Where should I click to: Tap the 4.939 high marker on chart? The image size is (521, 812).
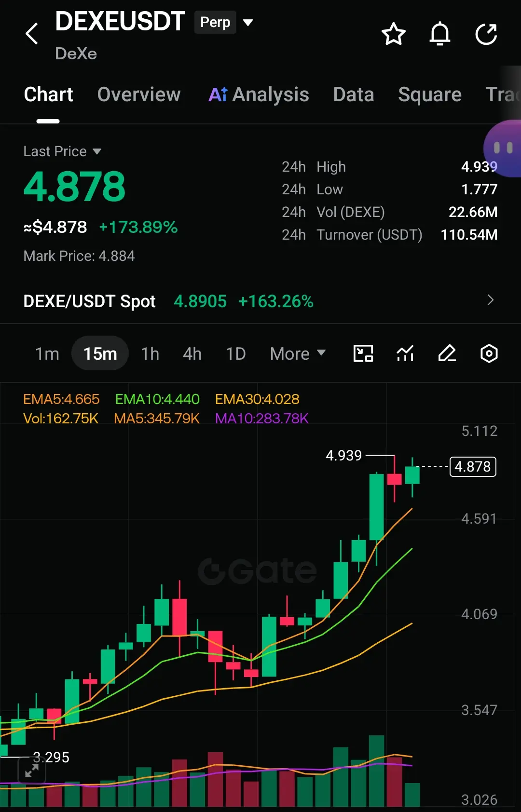pos(343,455)
